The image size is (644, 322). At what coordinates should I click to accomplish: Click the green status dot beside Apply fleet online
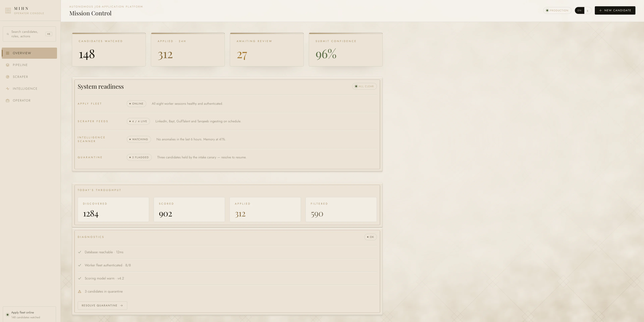click(8, 315)
